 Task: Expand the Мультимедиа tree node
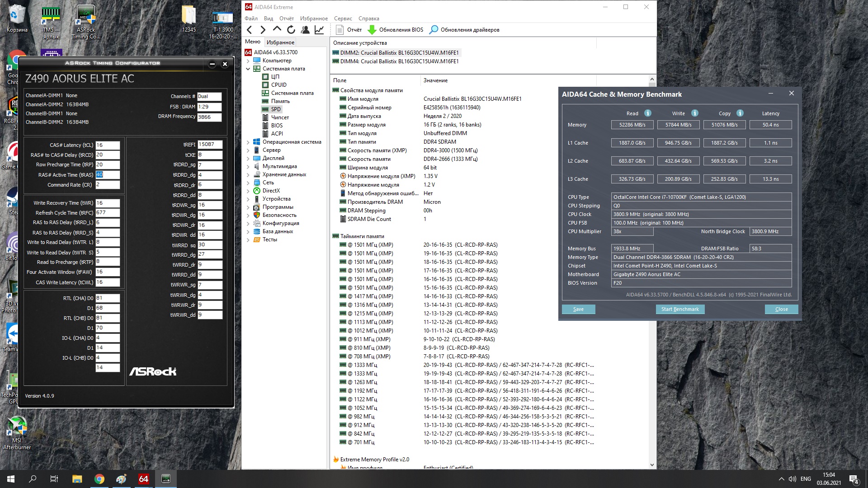(248, 166)
